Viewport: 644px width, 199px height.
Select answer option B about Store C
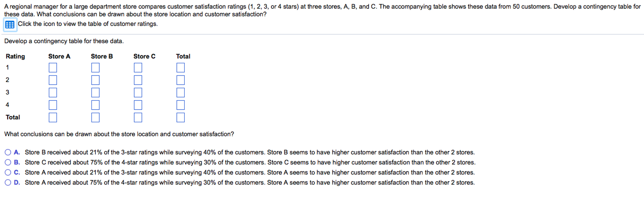pyautogui.click(x=8, y=162)
